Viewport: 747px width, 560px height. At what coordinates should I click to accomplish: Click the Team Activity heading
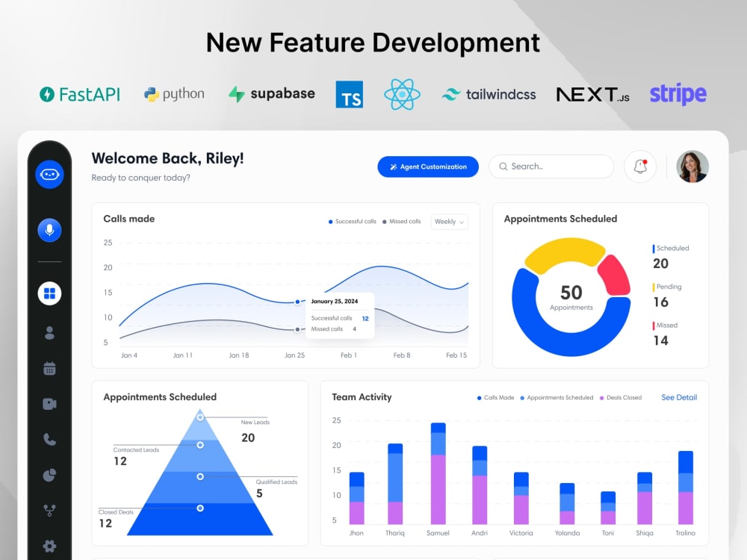[362, 397]
